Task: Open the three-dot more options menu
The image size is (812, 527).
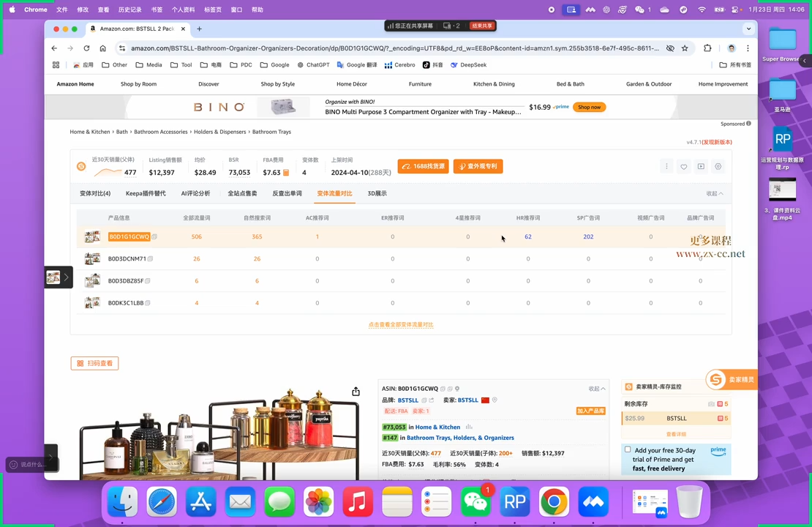Action: [666, 167]
